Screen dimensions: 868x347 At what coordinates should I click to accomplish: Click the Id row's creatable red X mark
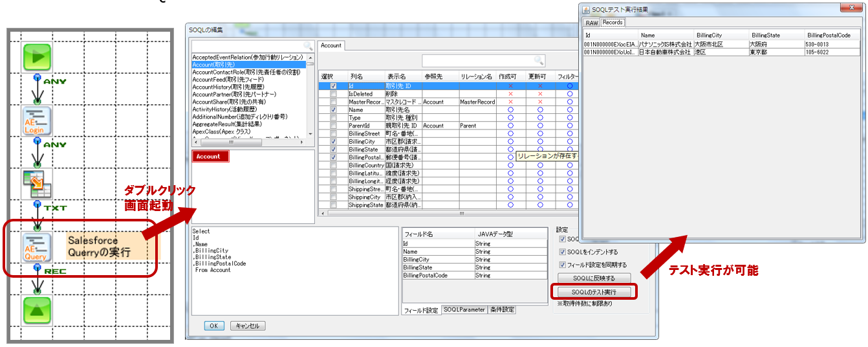[510, 85]
